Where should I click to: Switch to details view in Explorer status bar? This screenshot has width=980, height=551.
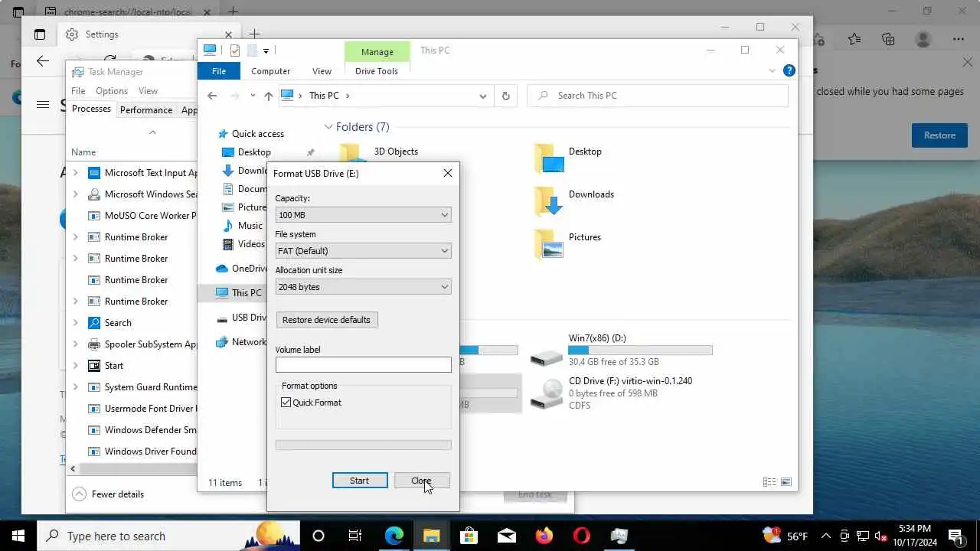[x=769, y=482]
